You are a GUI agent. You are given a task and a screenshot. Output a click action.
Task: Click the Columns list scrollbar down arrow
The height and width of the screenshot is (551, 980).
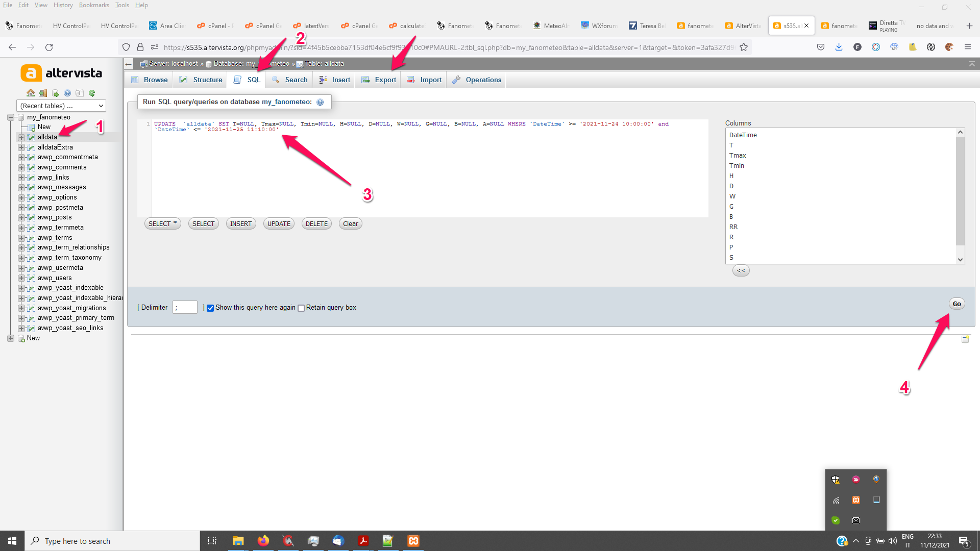tap(960, 259)
